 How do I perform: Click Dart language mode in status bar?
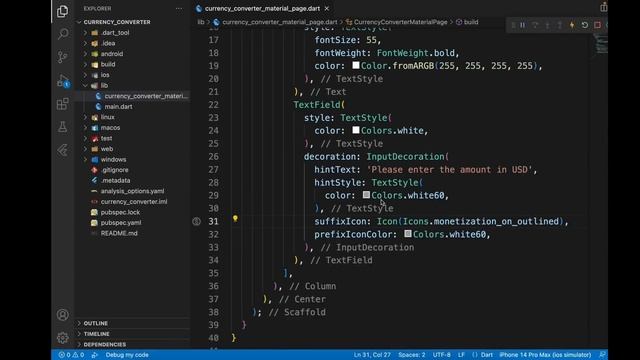pos(487,355)
